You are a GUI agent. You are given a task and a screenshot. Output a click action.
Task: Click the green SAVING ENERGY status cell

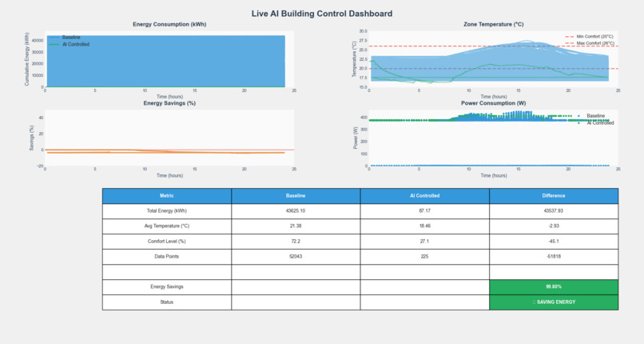tap(554, 302)
